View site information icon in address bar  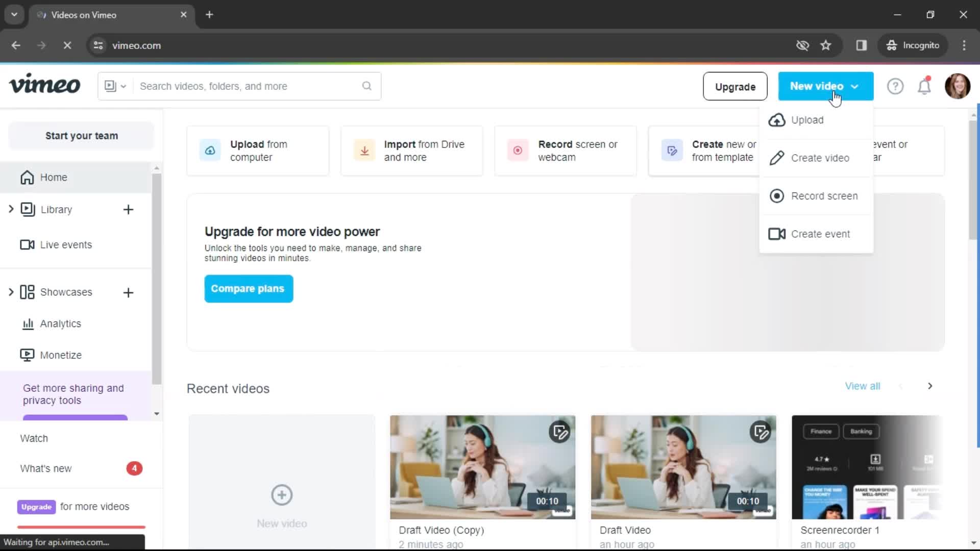tap(98, 45)
